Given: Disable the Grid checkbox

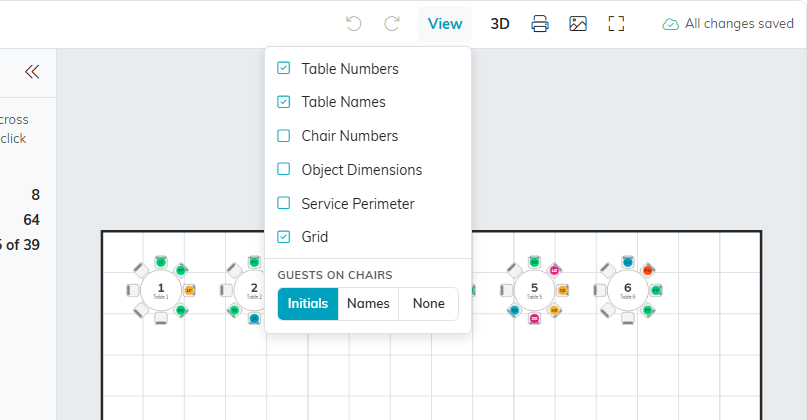Looking at the screenshot, I should click(284, 236).
